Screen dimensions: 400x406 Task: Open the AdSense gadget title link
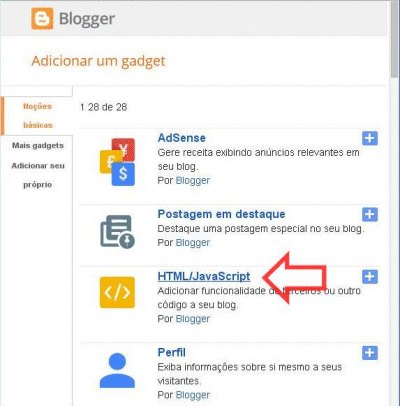click(x=182, y=138)
